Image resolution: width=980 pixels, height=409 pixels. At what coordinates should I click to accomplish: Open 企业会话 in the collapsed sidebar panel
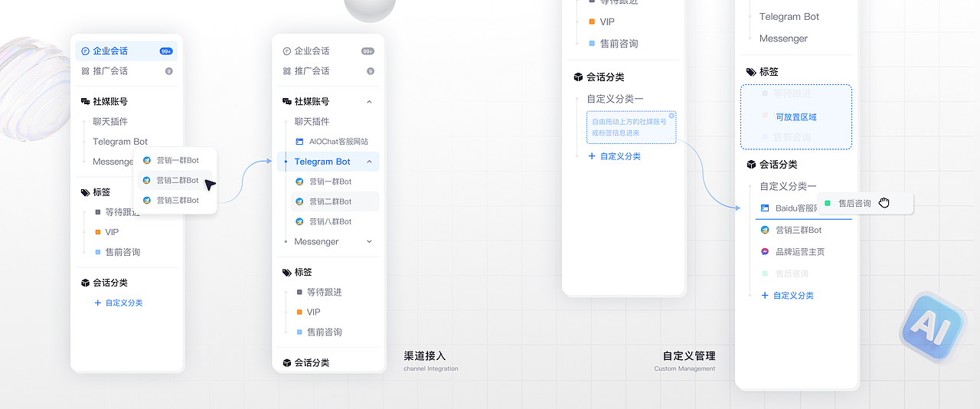[x=126, y=51]
